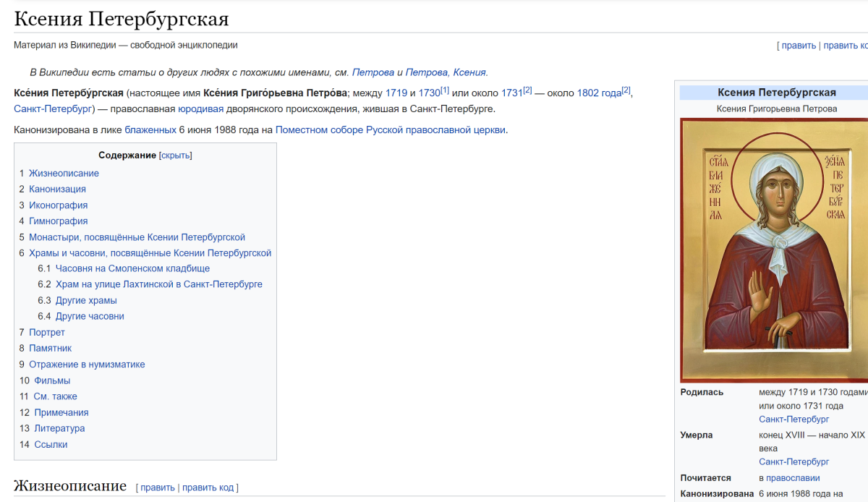Open footnote [2] after year 1731
Image resolution: width=868 pixels, height=502 pixels.
(x=527, y=90)
